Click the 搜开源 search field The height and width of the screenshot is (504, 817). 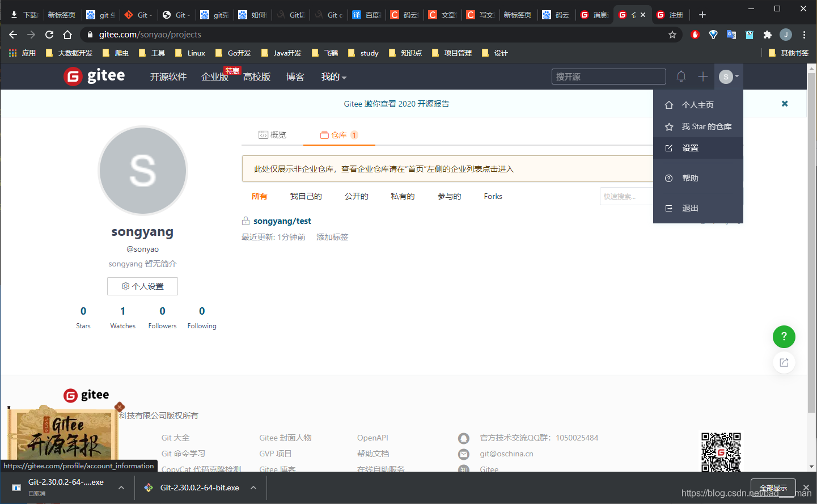click(608, 76)
